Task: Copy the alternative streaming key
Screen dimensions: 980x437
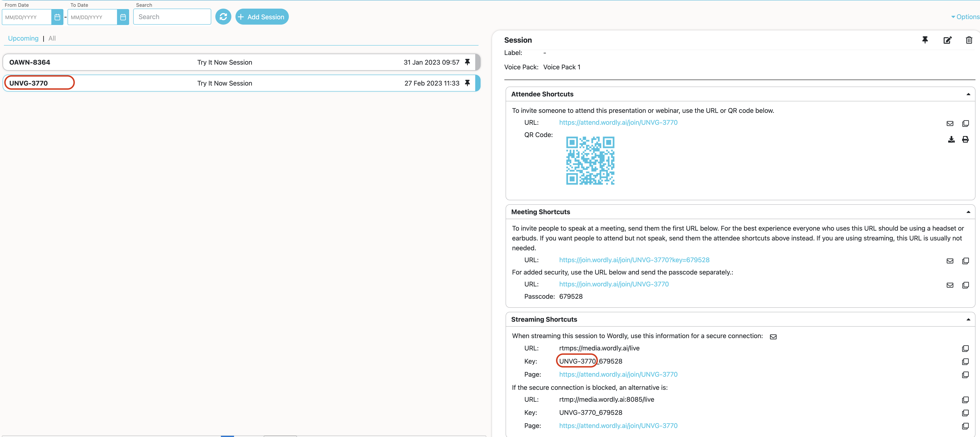Action: tap(966, 413)
